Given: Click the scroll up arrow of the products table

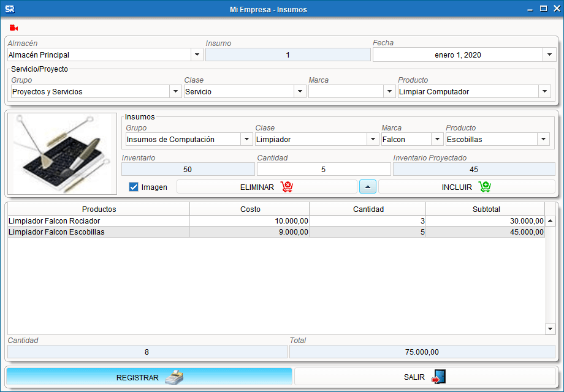Looking at the screenshot, I should click(550, 221).
